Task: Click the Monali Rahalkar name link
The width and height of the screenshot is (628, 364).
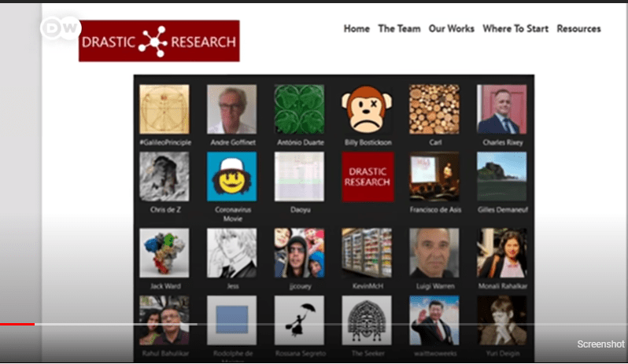Action: pos(503,286)
